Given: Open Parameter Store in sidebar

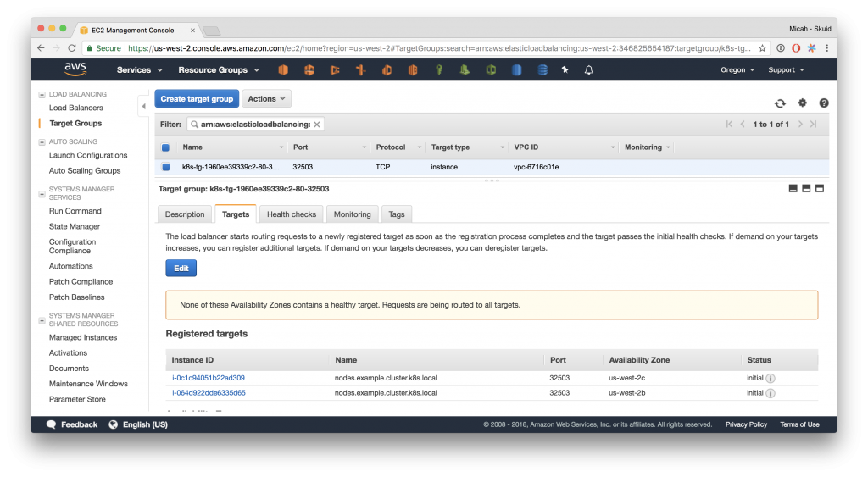Looking at the screenshot, I should [77, 400].
